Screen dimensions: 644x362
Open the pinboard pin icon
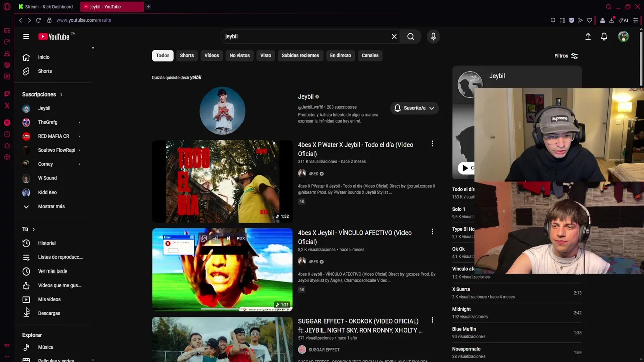coord(553,20)
